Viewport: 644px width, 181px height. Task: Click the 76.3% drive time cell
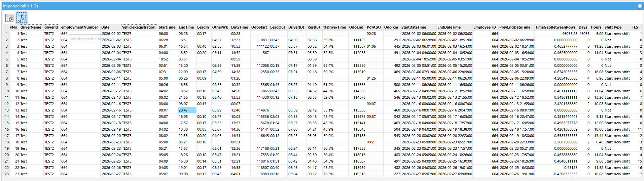[328, 174]
